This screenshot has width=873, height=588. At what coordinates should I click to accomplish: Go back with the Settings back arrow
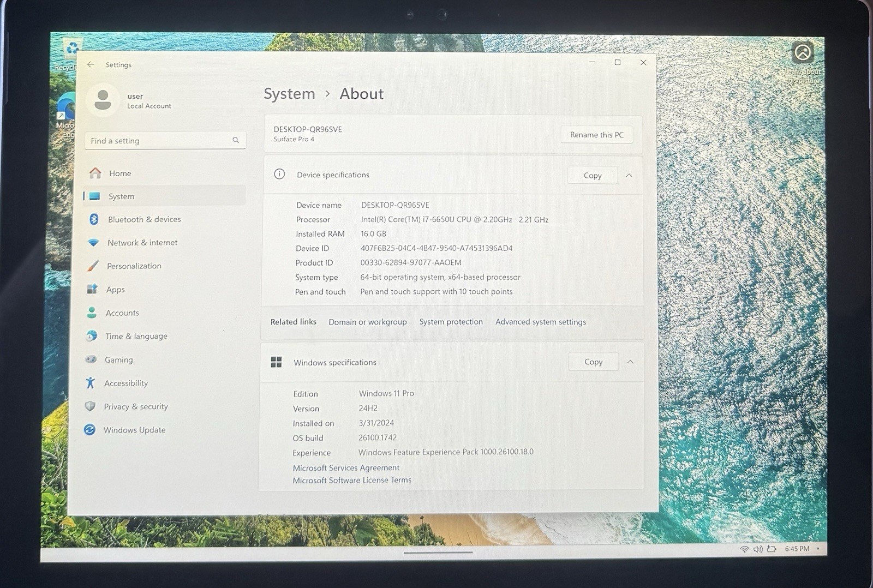[x=91, y=64]
